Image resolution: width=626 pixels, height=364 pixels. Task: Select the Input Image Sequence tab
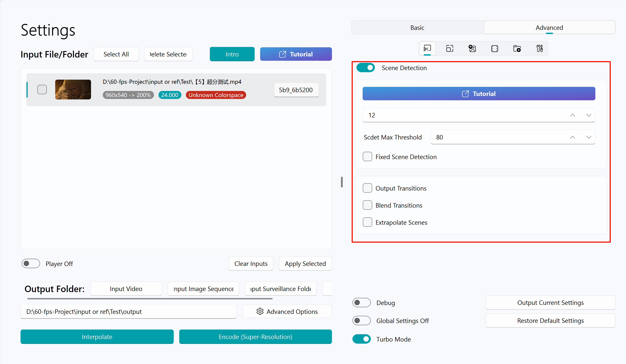tap(204, 289)
